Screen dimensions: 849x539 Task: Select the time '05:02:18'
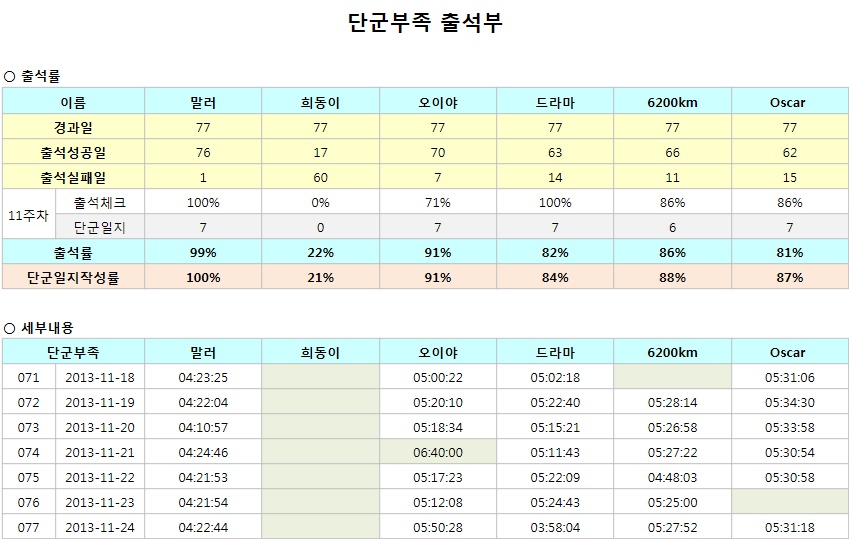coord(555,378)
